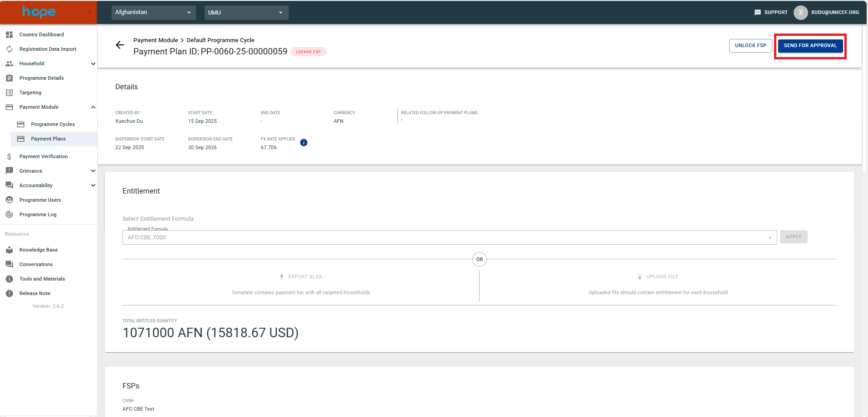The image size is (868, 417).
Task: Click the Unlock FSP button
Action: click(750, 46)
